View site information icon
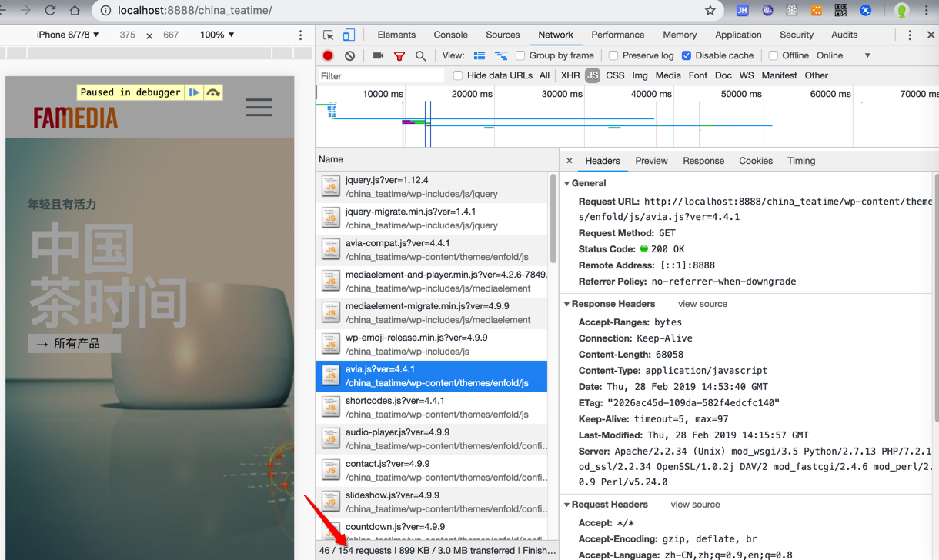This screenshot has height=560, width=939. tap(105, 11)
